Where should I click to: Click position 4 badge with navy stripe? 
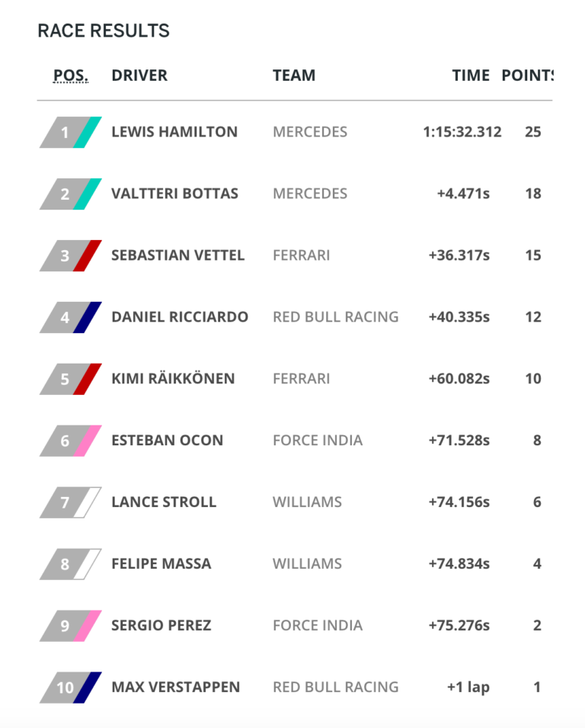tap(71, 318)
